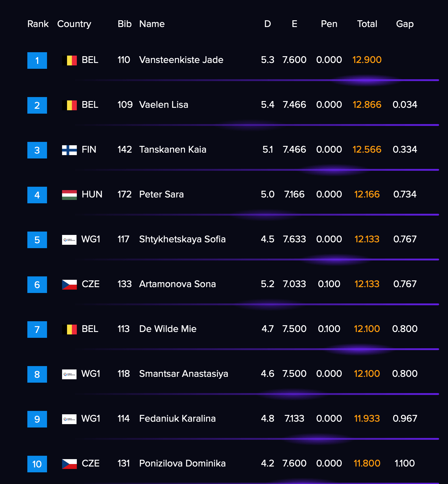448x484 pixels.
Task: Click WG1 flag beside Shtykhetskaya Sofia
Action: pyautogui.click(x=69, y=240)
